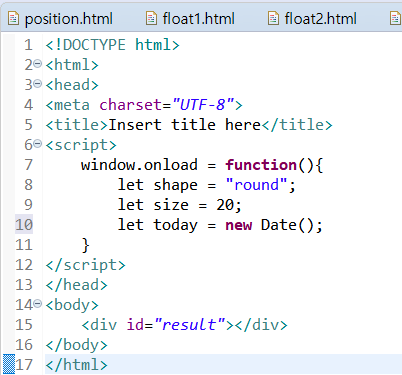This screenshot has width=402, height=375.
Task: Click line number 7 in the gutter
Action: pos(28,165)
